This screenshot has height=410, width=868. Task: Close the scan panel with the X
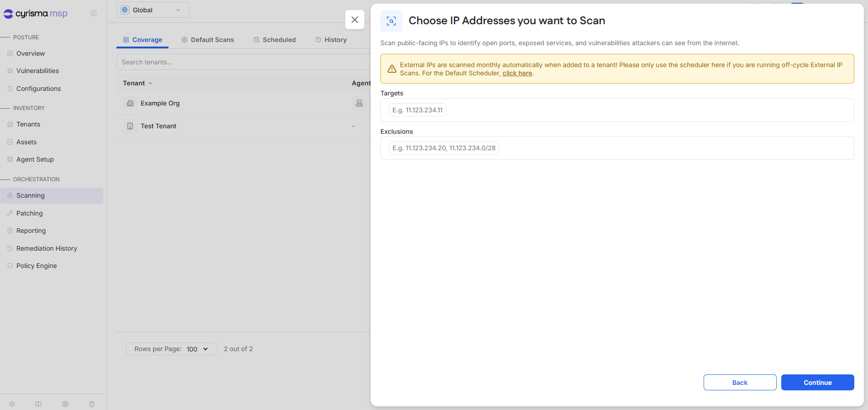(355, 20)
